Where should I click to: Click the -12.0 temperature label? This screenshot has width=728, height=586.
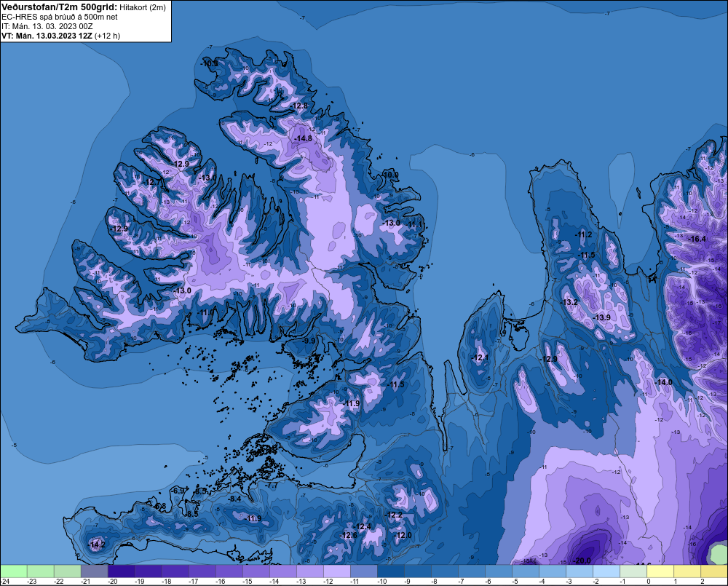coord(403,535)
